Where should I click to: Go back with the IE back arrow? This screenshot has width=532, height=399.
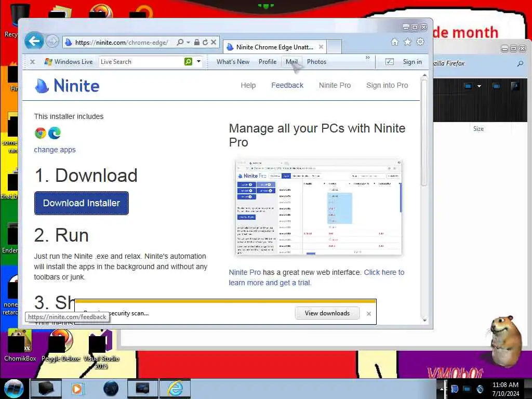34,41
